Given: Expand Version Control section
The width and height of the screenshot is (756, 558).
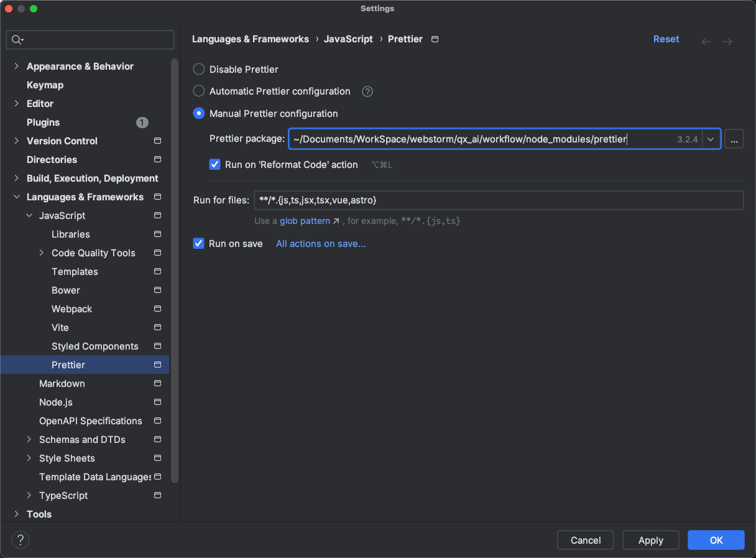Looking at the screenshot, I should 17,141.
